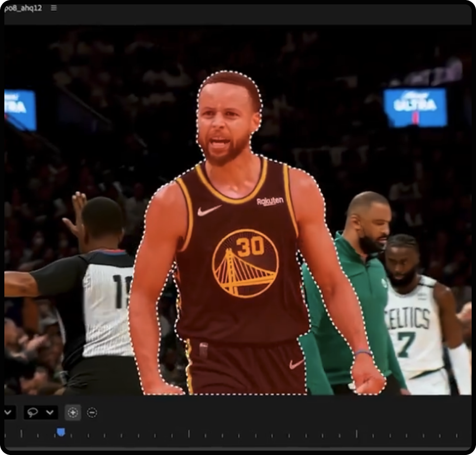Enable the add to selection plus mode
Screen dimensions: 476x455
73,412
